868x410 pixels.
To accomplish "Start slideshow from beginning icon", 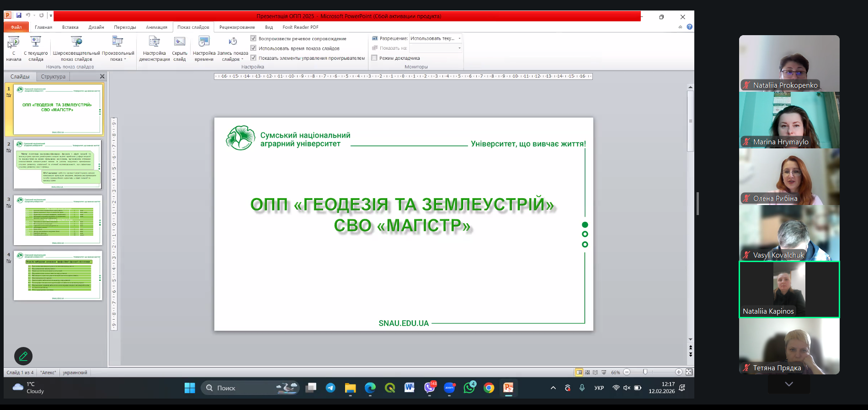I will (14, 42).
